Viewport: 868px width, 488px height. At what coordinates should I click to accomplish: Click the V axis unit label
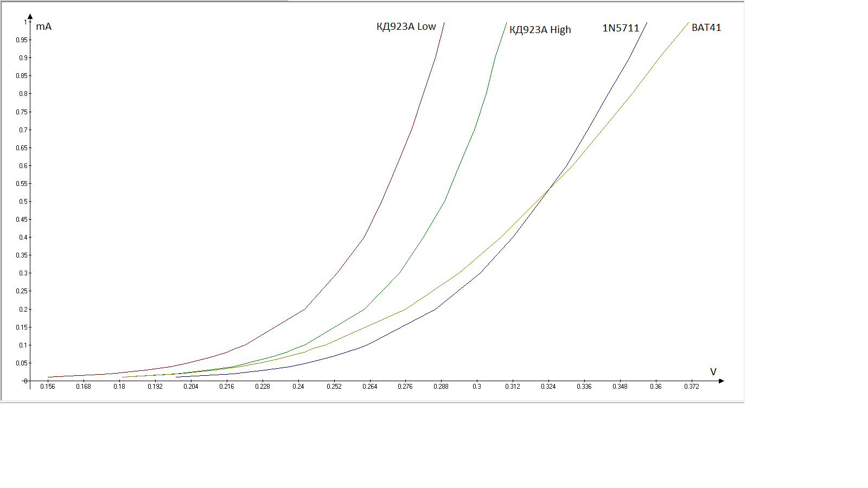[713, 372]
